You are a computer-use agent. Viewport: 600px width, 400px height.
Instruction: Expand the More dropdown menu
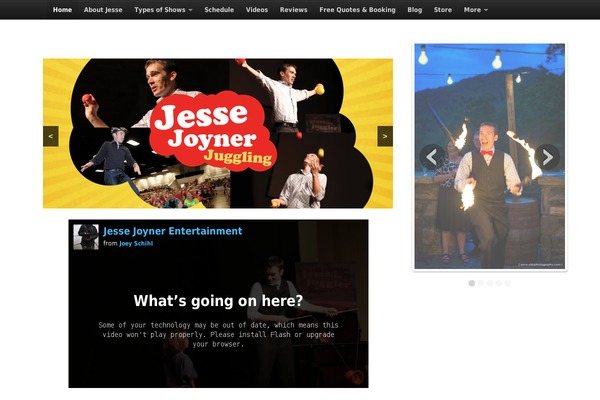(476, 10)
